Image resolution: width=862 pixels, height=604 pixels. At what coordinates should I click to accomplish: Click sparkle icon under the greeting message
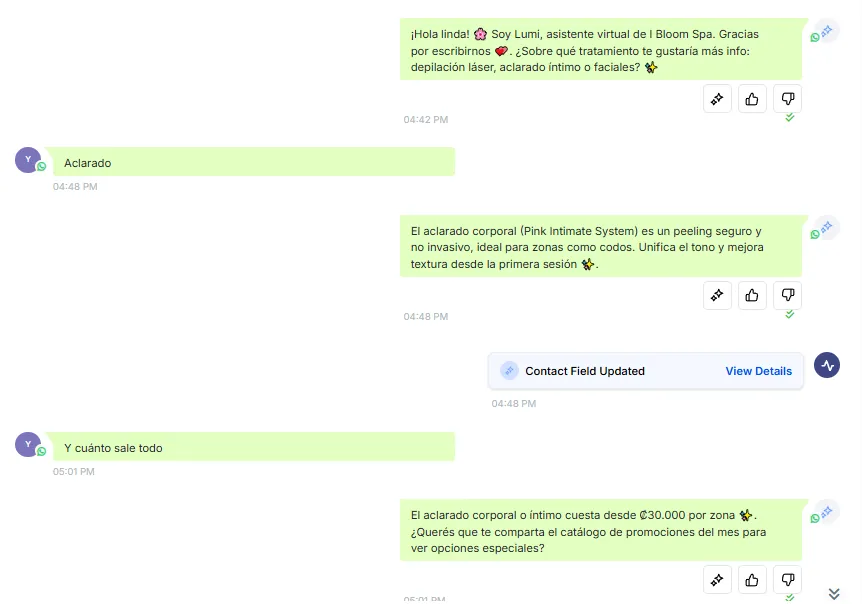[717, 99]
